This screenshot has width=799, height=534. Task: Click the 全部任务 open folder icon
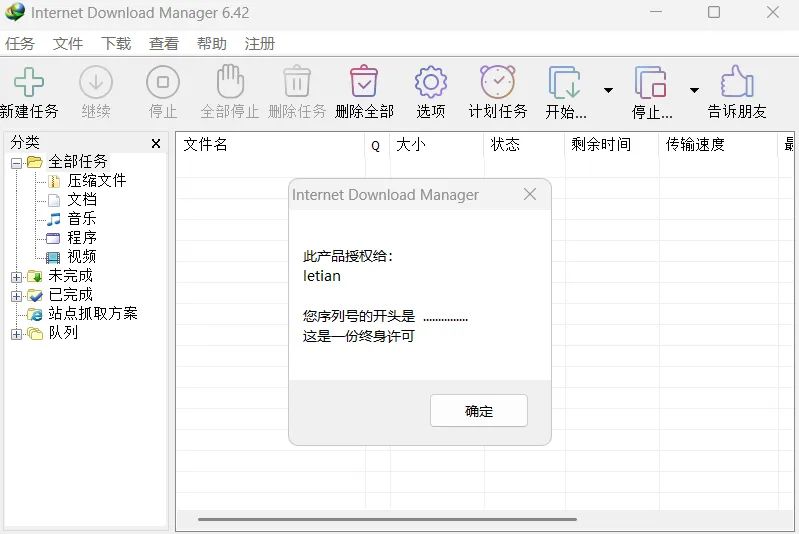pos(35,162)
